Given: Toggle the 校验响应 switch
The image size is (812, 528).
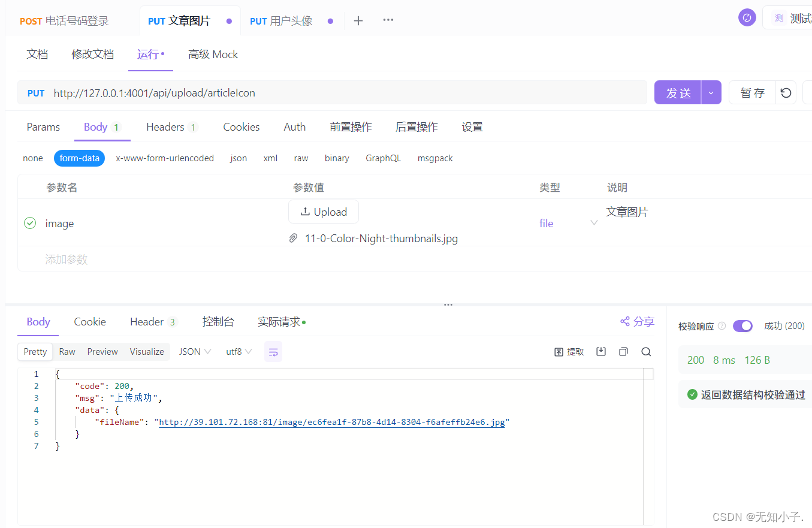Looking at the screenshot, I should click(x=742, y=326).
